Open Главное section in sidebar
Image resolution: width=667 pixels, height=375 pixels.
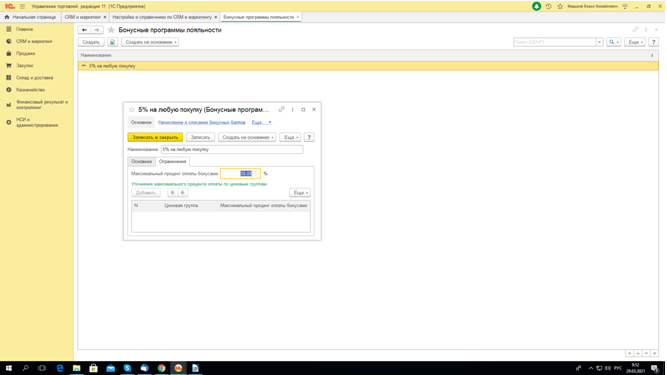click(24, 29)
